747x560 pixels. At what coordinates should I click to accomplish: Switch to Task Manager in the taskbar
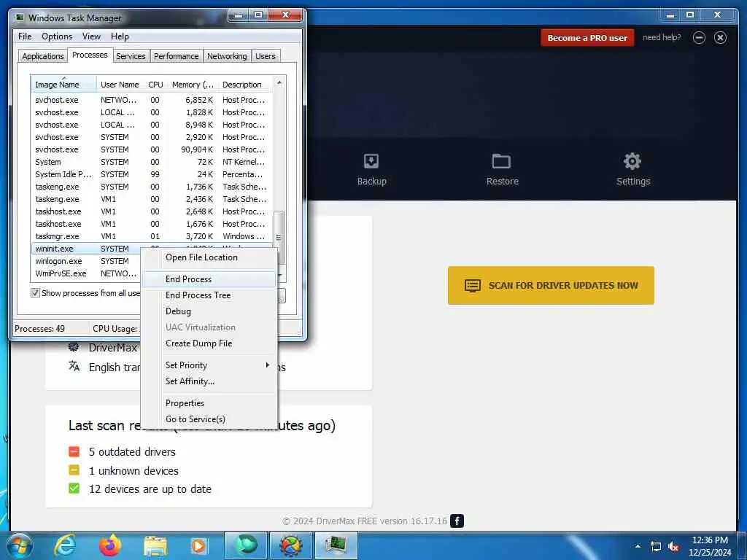tap(336, 545)
